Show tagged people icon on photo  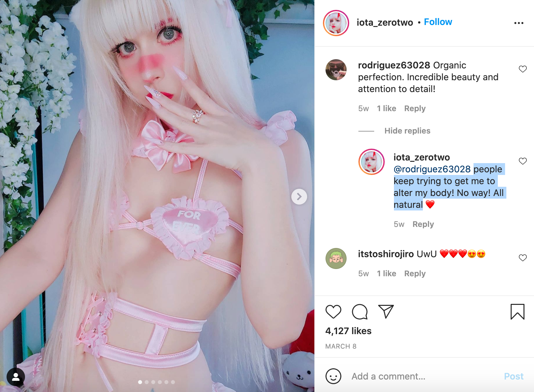pyautogui.click(x=16, y=377)
